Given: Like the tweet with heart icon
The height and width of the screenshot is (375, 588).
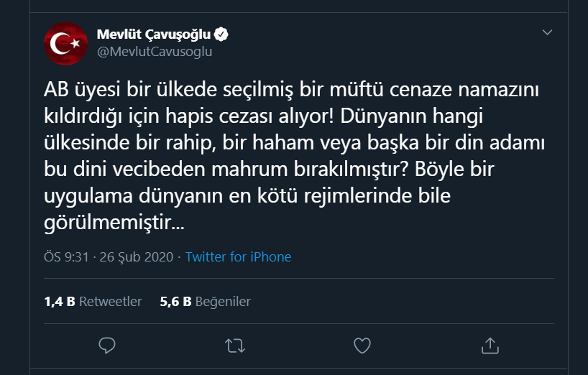Looking at the screenshot, I should (362, 346).
